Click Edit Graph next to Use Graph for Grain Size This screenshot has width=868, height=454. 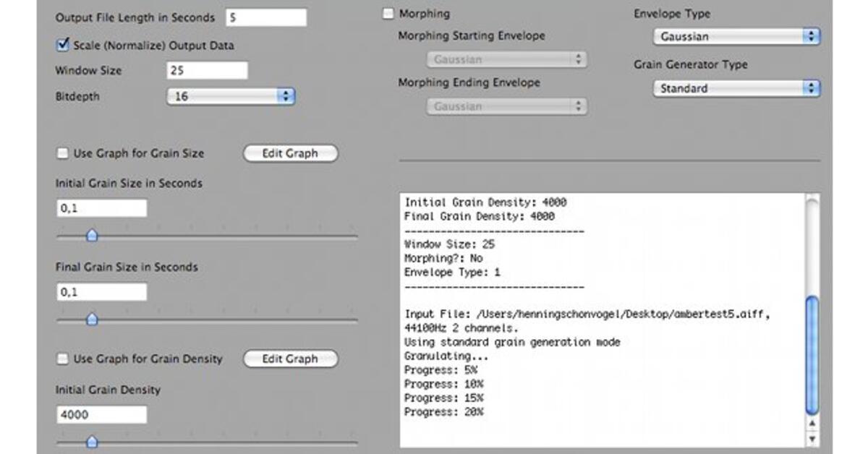[x=289, y=153]
